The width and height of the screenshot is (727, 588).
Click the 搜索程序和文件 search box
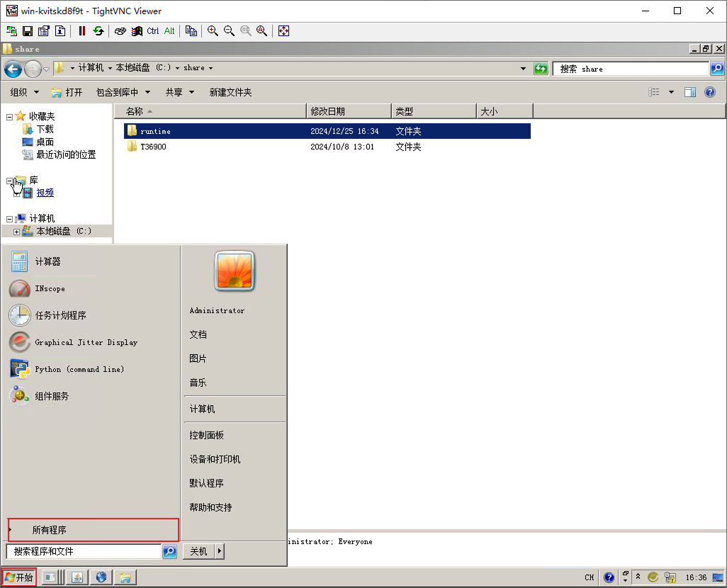[84, 551]
